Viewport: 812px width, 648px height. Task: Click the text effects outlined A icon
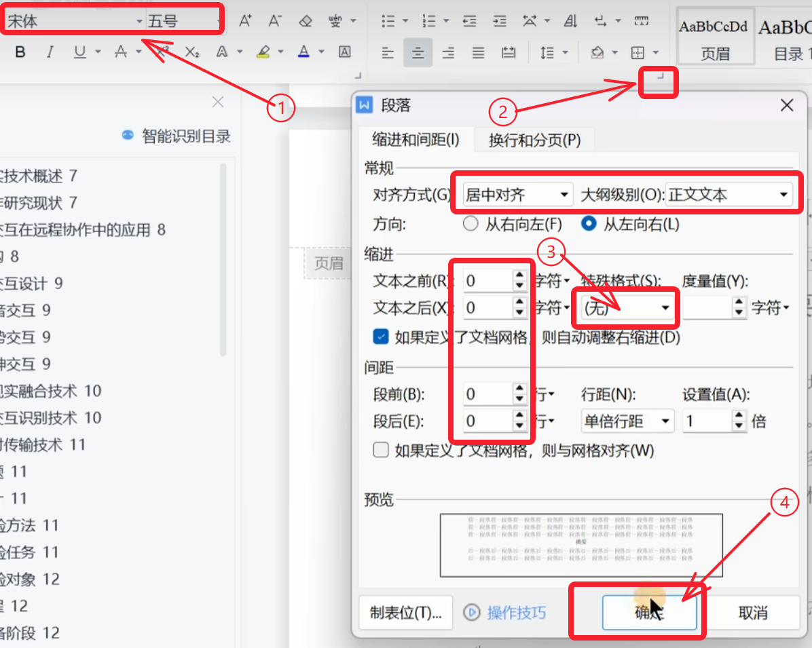[x=222, y=52]
